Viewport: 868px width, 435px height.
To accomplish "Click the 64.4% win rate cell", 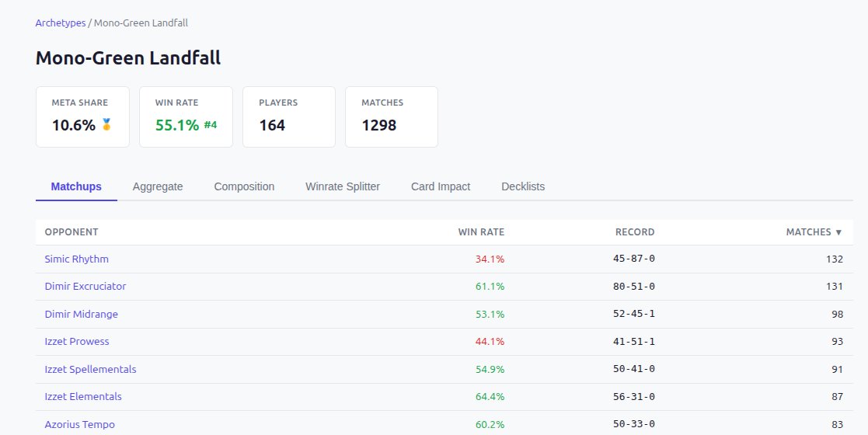I will click(x=490, y=396).
